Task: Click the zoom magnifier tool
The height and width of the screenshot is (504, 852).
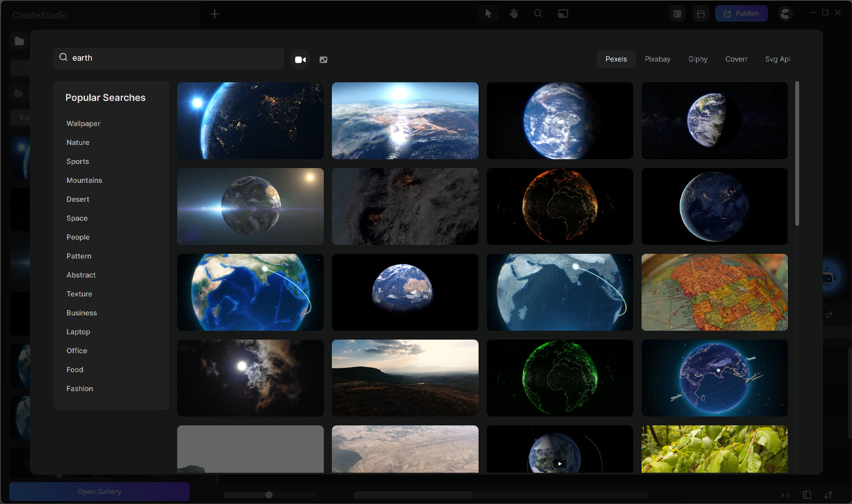Action: (538, 14)
